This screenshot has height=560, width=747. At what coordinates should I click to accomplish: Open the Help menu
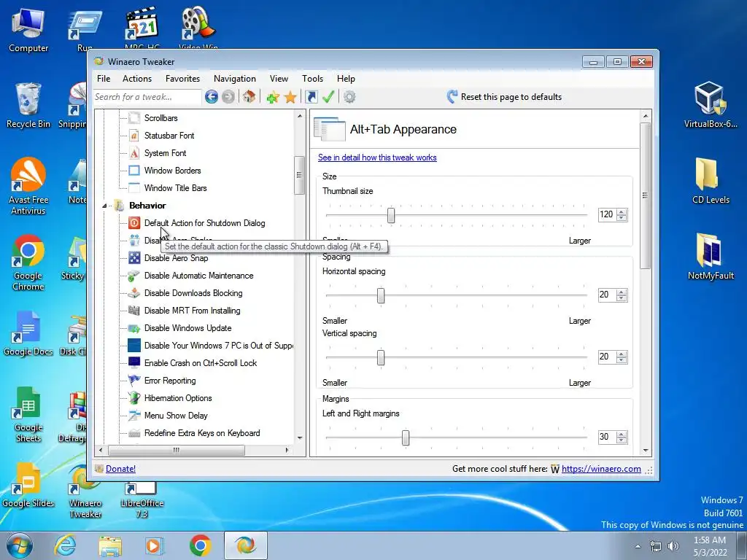coord(346,79)
